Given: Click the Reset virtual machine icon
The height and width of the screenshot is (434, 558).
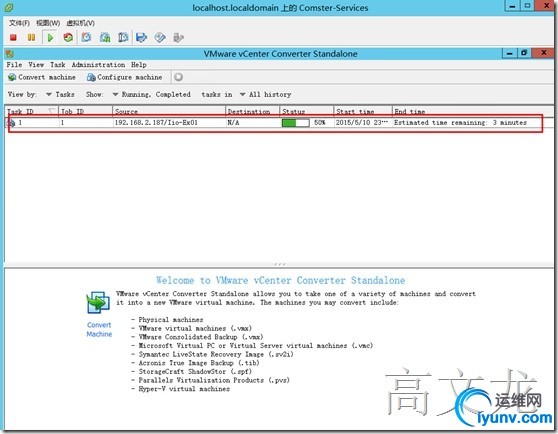Looking at the screenshot, I should coord(68,37).
